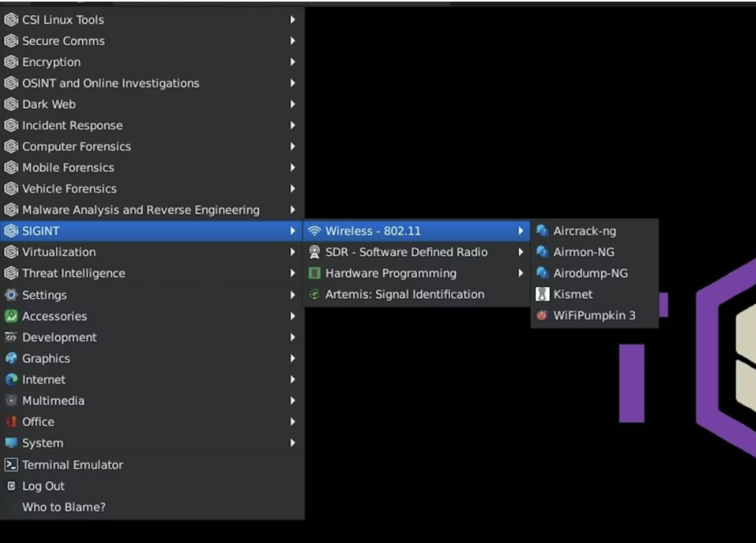Click the Kismet application icon
This screenshot has width=756, height=543.
[543, 294]
